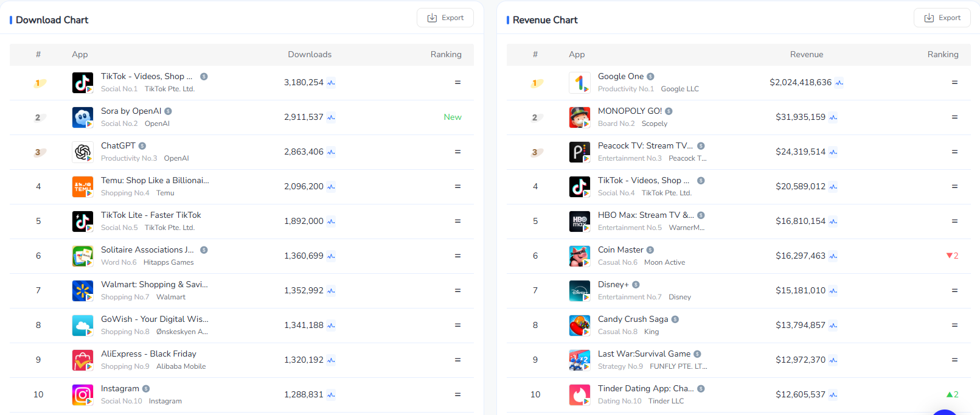This screenshot has width=980, height=415.
Task: Open the Walmart app icon
Action: tap(82, 290)
